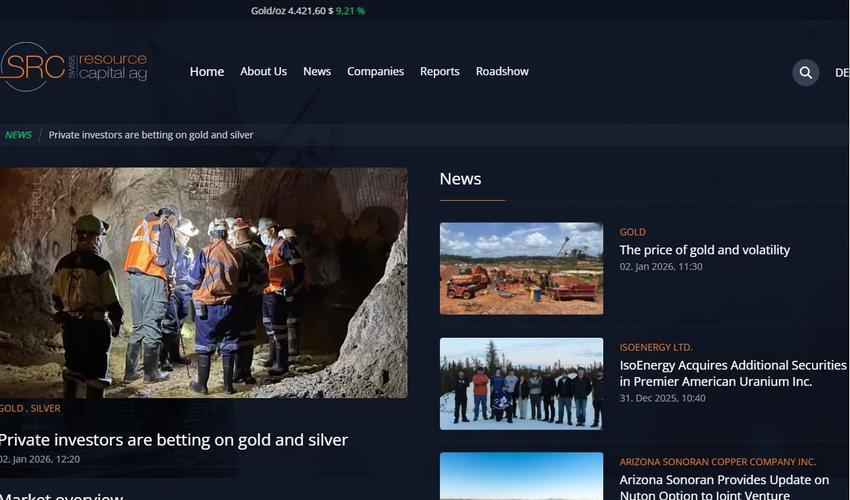Screen dimensions: 850x500
Task: Click the date 31. Dec 2025, 10:40
Action: 662,399
